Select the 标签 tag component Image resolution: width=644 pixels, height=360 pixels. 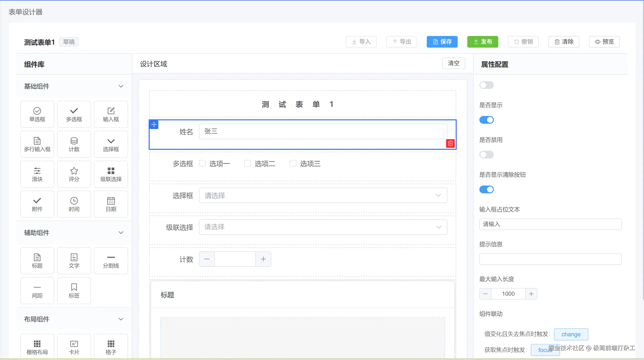pos(74,291)
